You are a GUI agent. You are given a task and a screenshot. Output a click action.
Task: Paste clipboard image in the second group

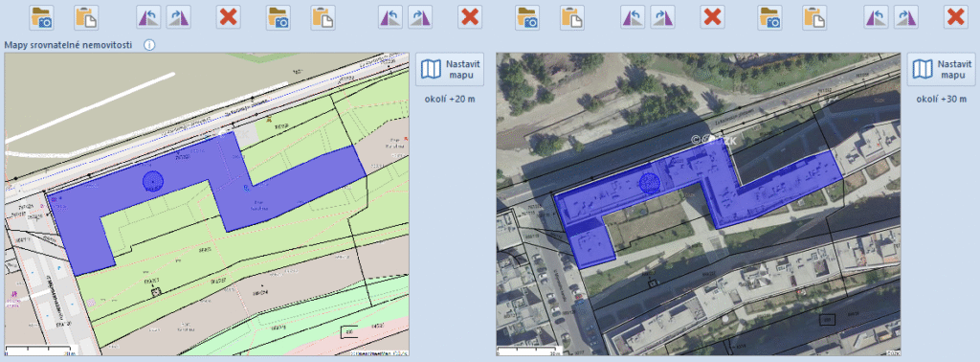coord(323,17)
